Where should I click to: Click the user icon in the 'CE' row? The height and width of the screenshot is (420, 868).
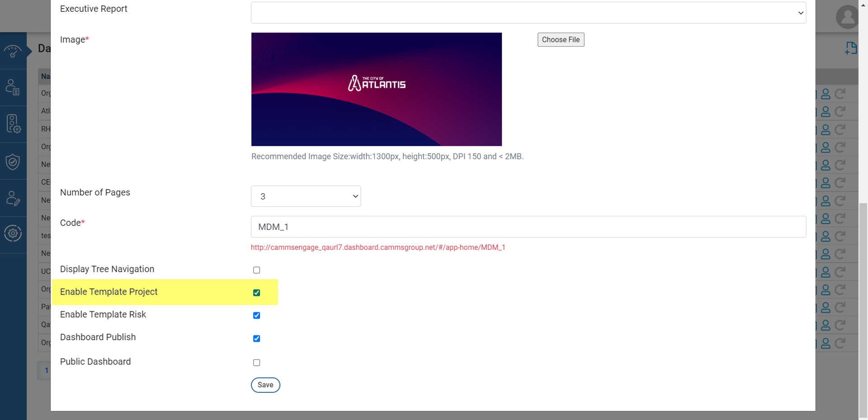pos(826,183)
